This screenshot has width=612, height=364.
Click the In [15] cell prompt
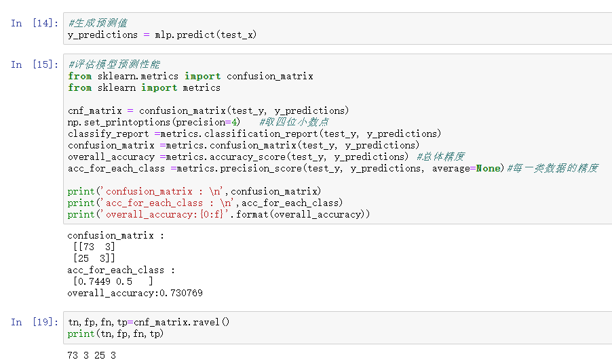point(35,64)
